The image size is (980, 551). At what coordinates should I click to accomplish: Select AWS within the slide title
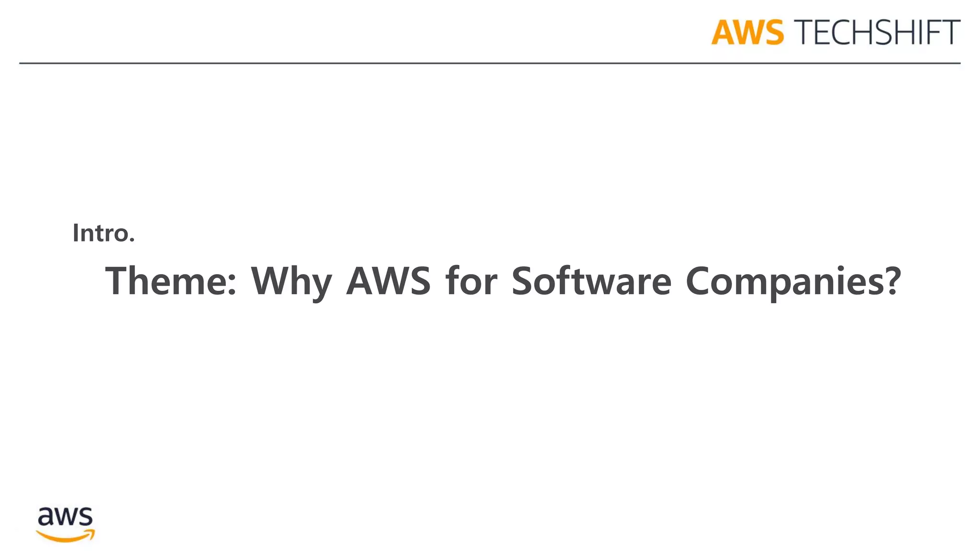click(x=388, y=281)
